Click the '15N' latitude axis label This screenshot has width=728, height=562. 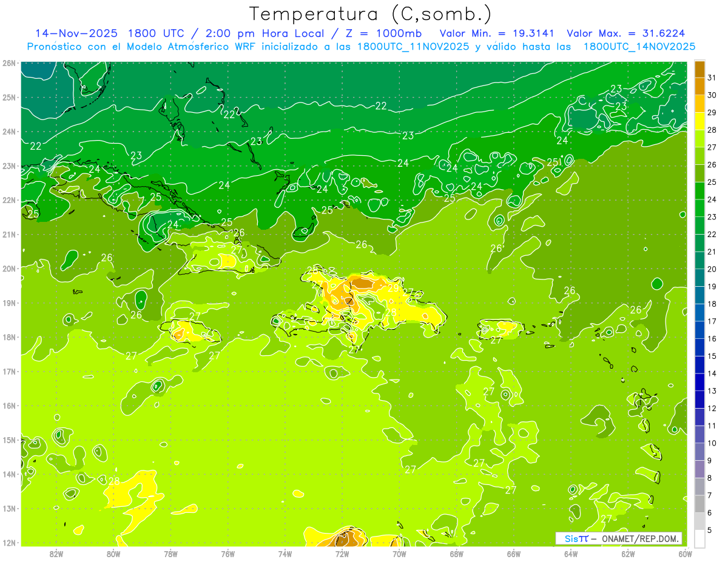pyautogui.click(x=8, y=440)
